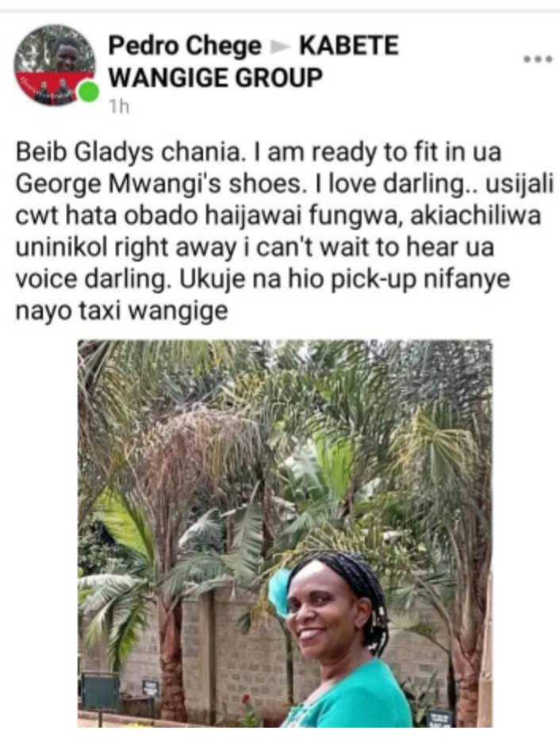
Task: Select the post body text paragraph
Action: 285,232
